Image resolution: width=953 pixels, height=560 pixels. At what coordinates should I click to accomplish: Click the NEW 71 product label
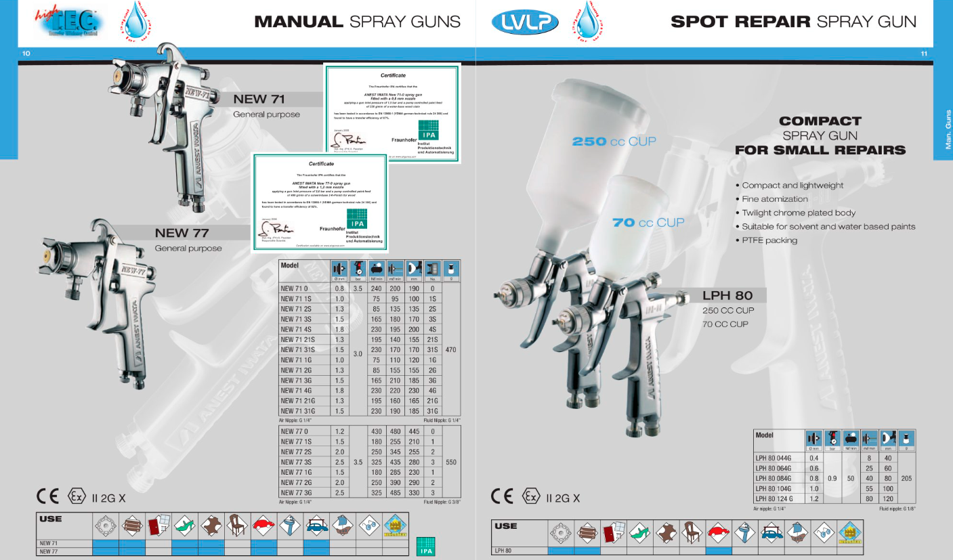click(259, 100)
